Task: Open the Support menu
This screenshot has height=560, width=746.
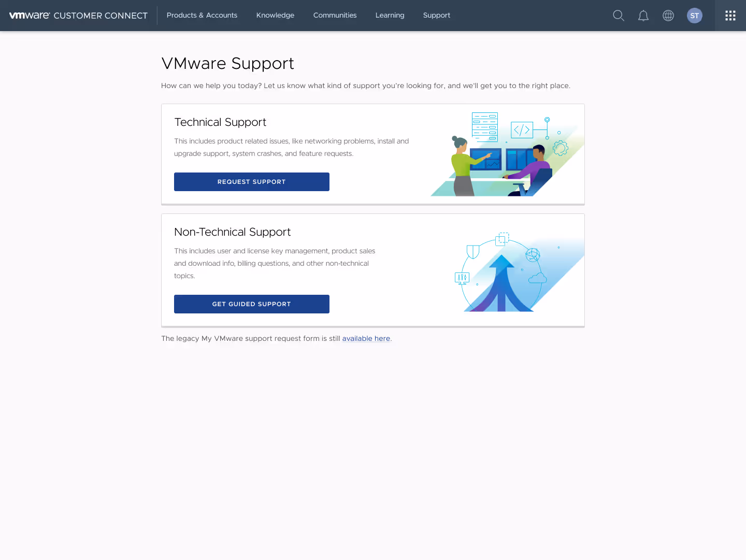Action: [x=437, y=16]
